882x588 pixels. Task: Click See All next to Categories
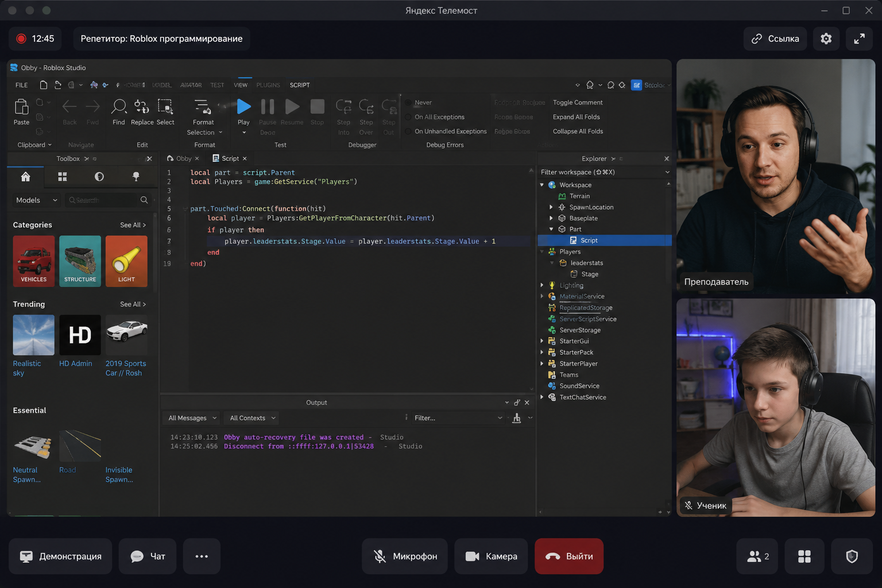click(133, 225)
